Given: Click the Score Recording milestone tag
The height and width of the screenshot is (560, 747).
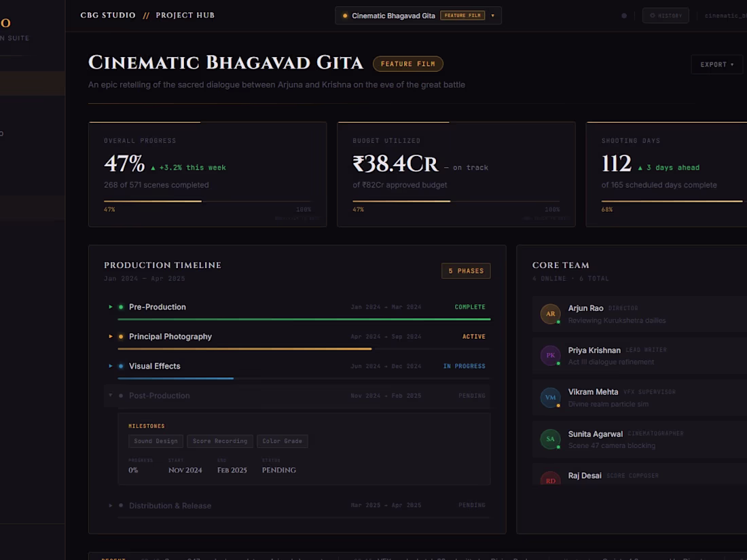Looking at the screenshot, I should (220, 441).
